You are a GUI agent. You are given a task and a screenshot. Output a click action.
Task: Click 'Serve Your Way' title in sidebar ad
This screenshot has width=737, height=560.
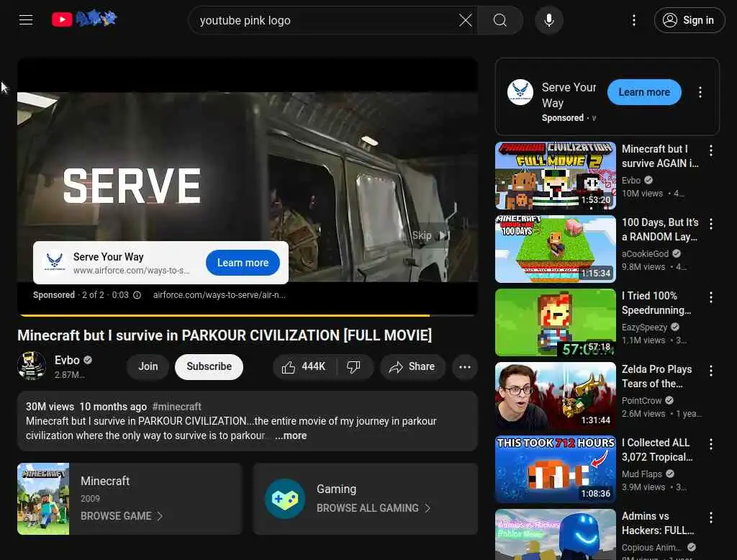click(x=569, y=96)
